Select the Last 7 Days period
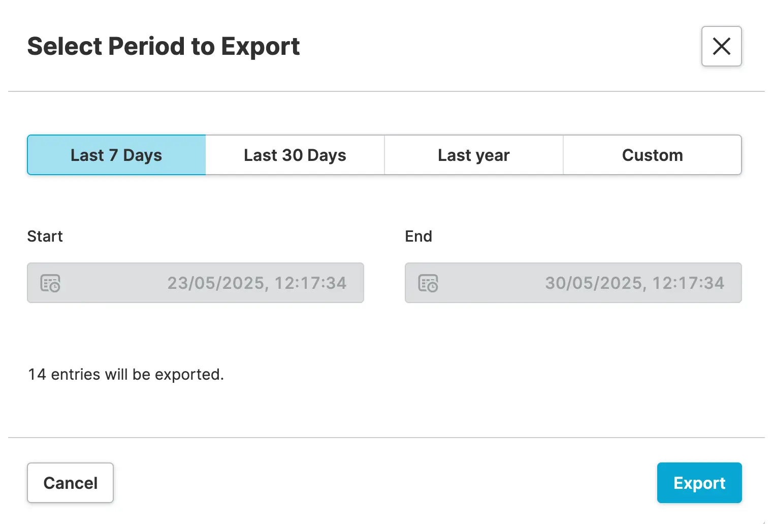Viewport: 773px width, 532px height. [x=116, y=155]
